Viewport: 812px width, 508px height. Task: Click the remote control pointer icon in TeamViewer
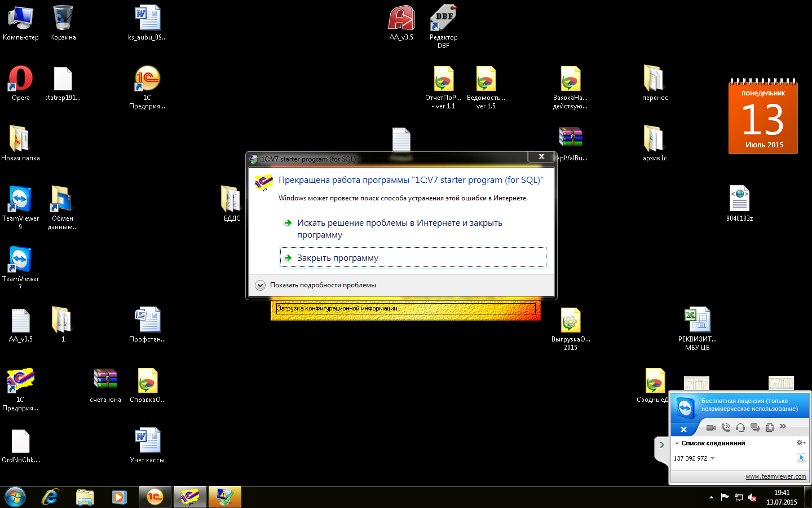[801, 458]
